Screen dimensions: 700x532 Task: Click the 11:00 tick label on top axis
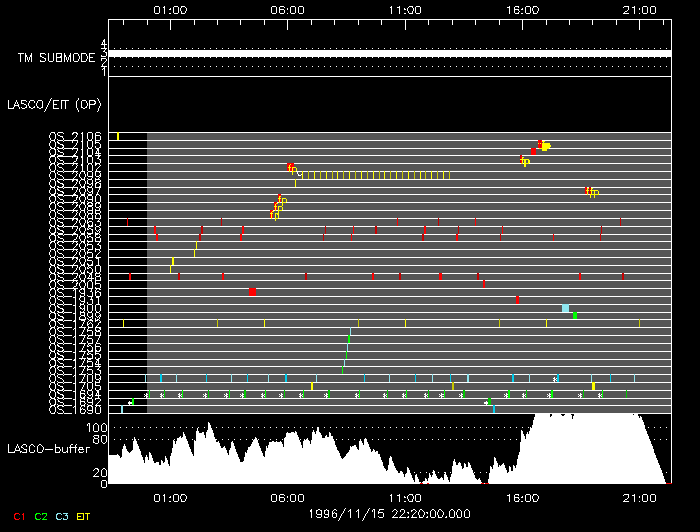[x=405, y=10]
